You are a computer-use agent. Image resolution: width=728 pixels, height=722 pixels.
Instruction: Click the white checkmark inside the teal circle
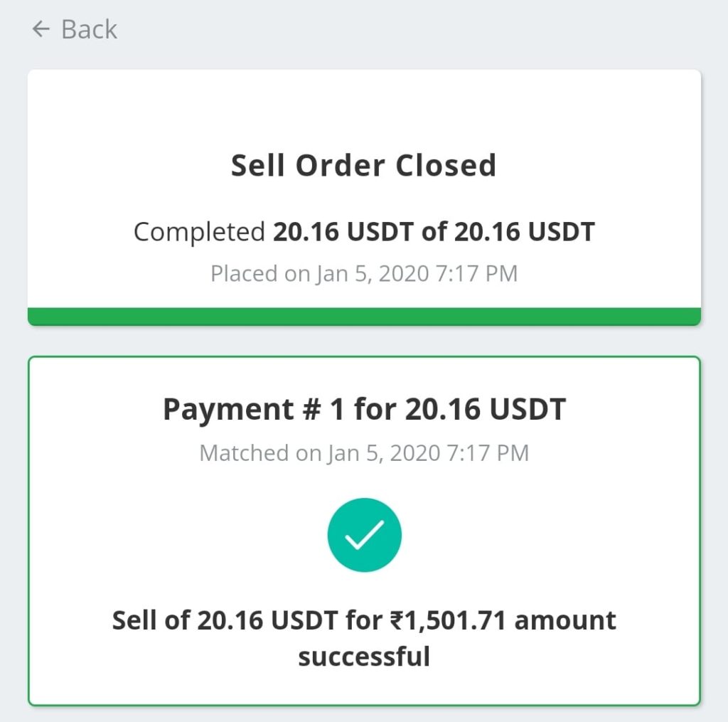(x=365, y=535)
